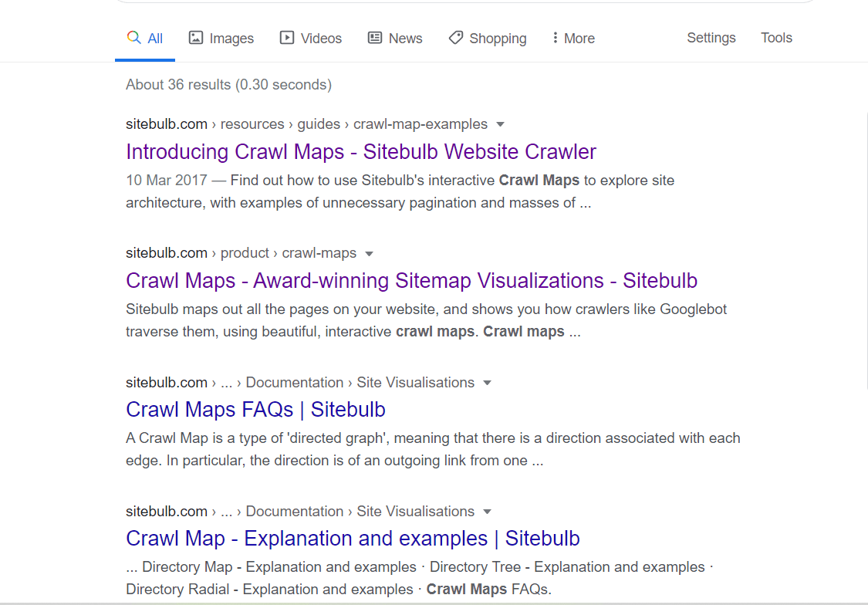Screen dimensions: 868x605
Task: Click the page vertical scrollbar
Action: point(866,249)
